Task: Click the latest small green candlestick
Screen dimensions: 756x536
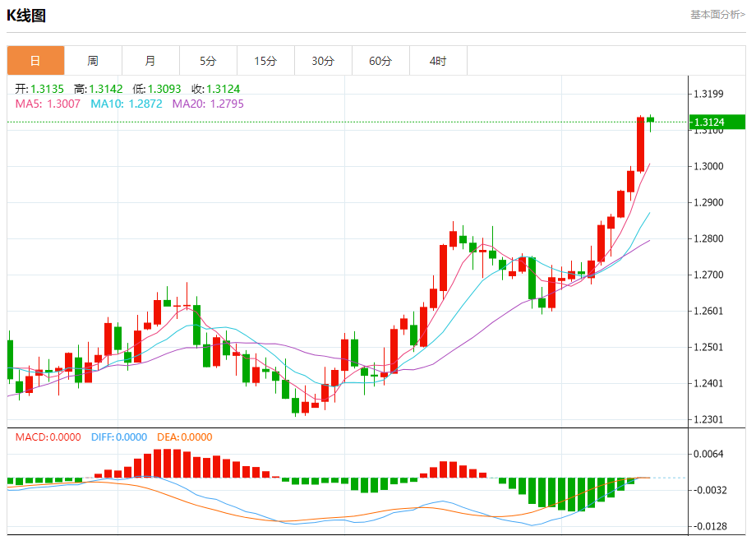Action: pyautogui.click(x=651, y=120)
